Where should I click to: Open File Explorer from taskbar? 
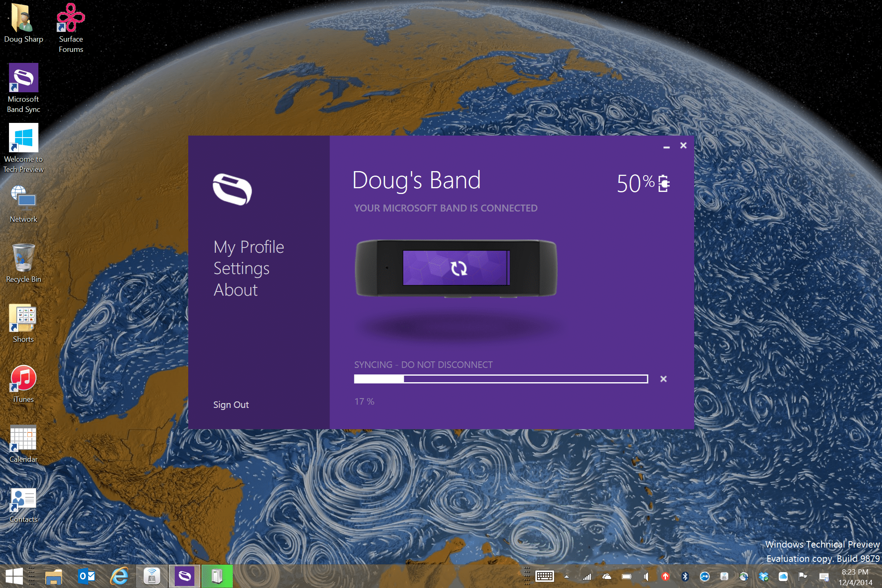[53, 577]
